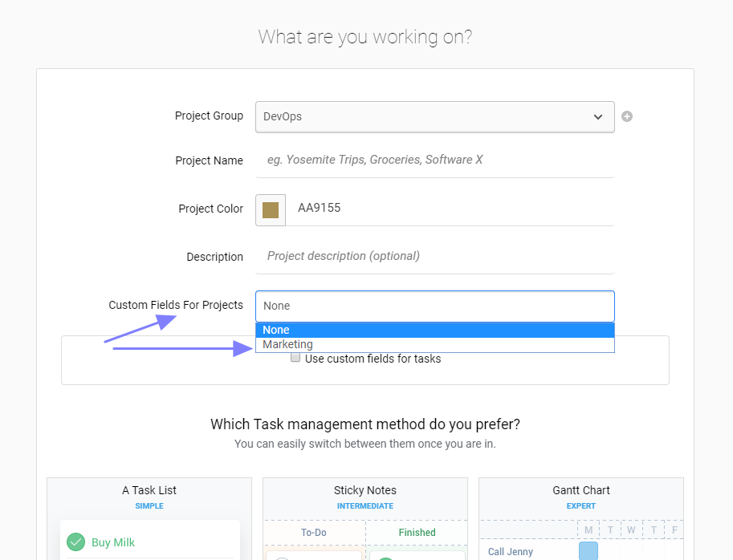Choose the A Task List method card
The width and height of the screenshot is (733, 560).
pyautogui.click(x=149, y=497)
